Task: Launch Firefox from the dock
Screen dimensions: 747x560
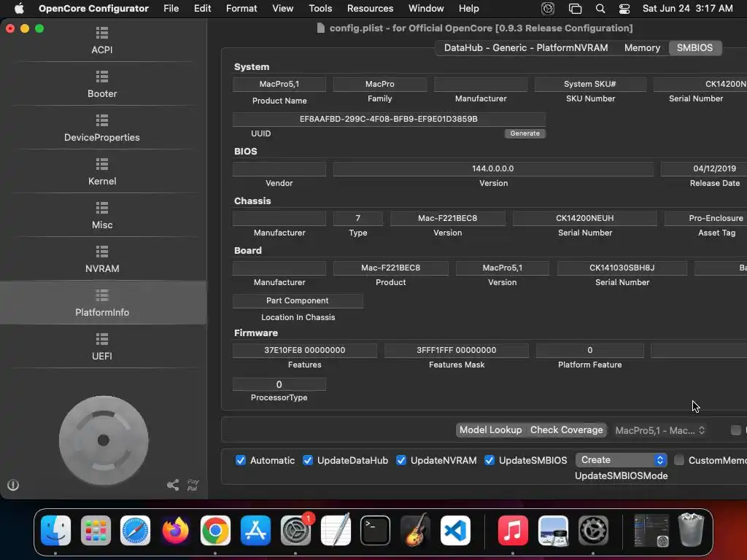Action: tap(175, 530)
